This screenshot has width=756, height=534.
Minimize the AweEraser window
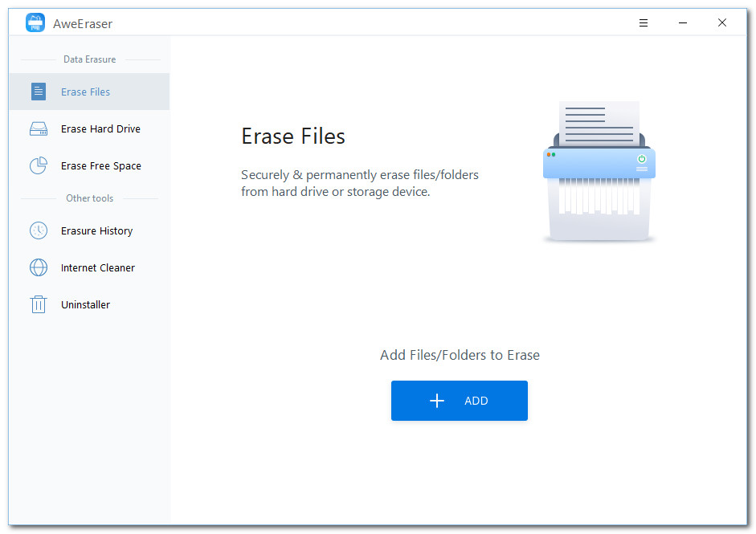(683, 22)
